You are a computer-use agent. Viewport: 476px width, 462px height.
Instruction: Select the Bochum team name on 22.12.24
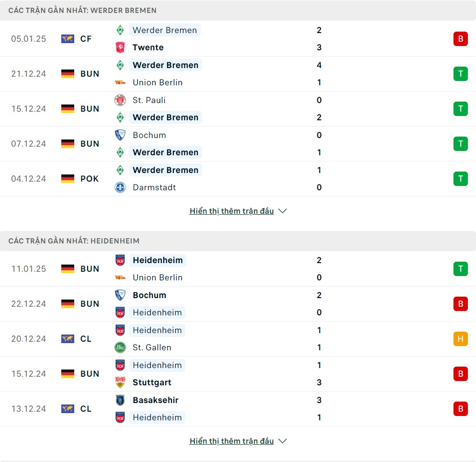pos(149,295)
